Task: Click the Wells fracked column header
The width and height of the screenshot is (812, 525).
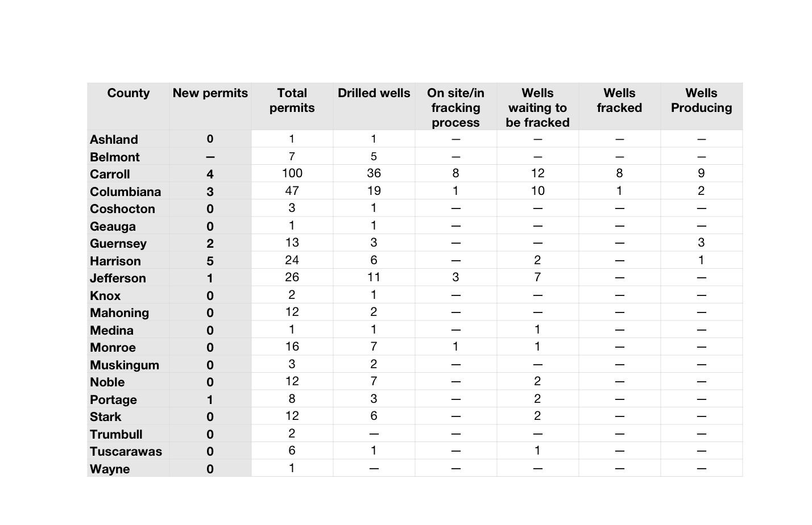Action: [x=619, y=101]
